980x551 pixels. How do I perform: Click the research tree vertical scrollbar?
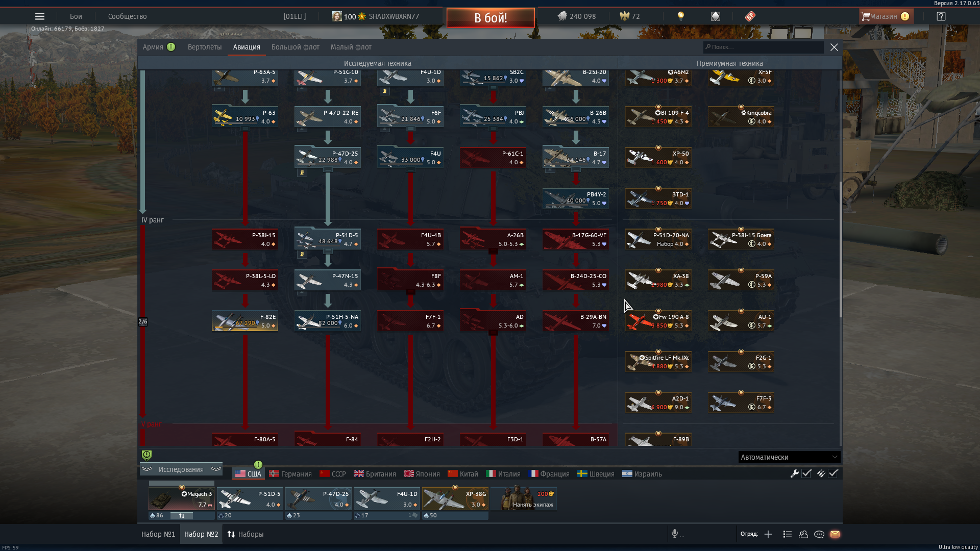click(841, 250)
